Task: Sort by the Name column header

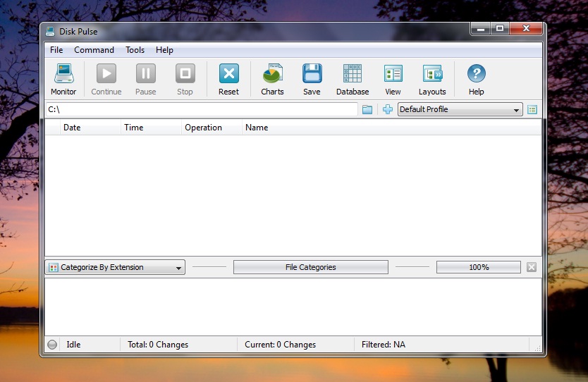Action: 391,128
